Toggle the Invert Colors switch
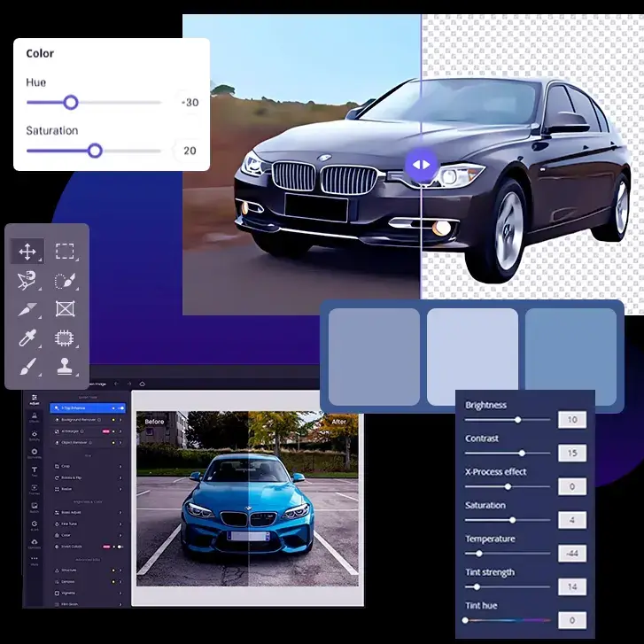Image resolution: width=644 pixels, height=644 pixels. [120, 547]
